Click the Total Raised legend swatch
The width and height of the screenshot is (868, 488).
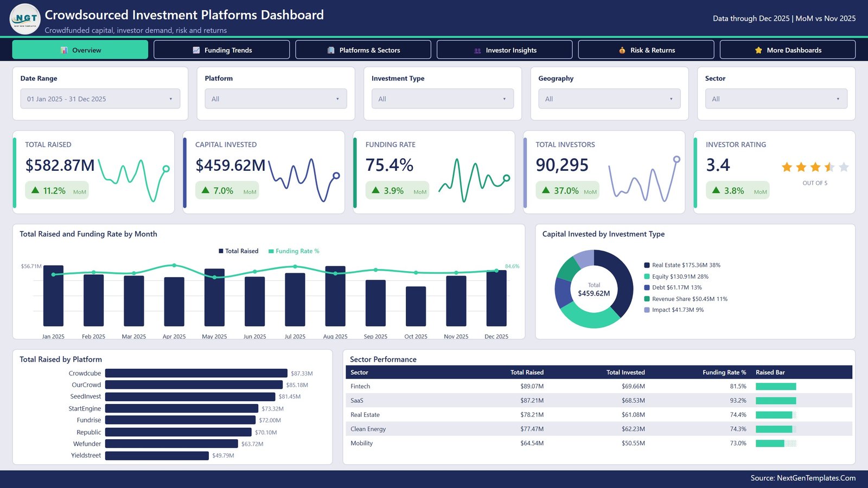click(221, 251)
